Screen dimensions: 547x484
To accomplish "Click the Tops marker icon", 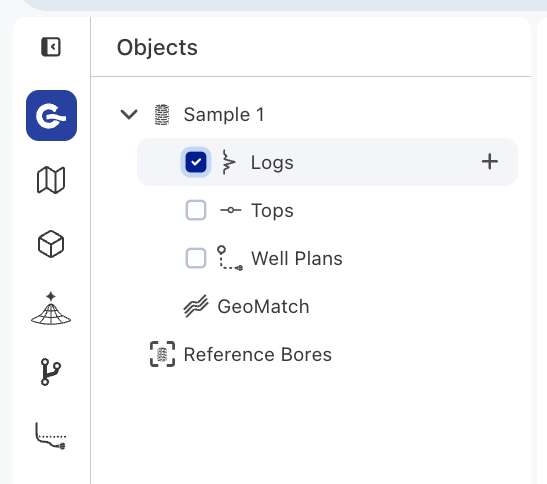I will tap(230, 210).
